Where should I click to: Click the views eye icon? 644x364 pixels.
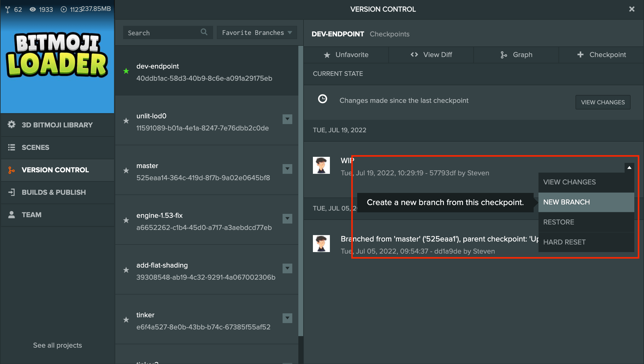[x=32, y=9]
